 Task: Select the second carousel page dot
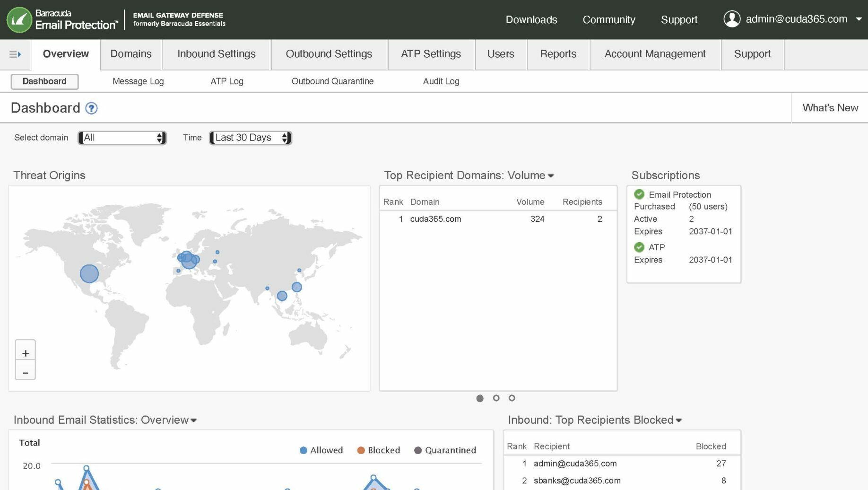pos(496,398)
